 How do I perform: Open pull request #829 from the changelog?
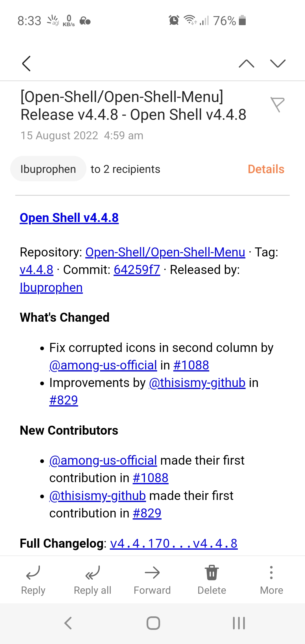63,400
